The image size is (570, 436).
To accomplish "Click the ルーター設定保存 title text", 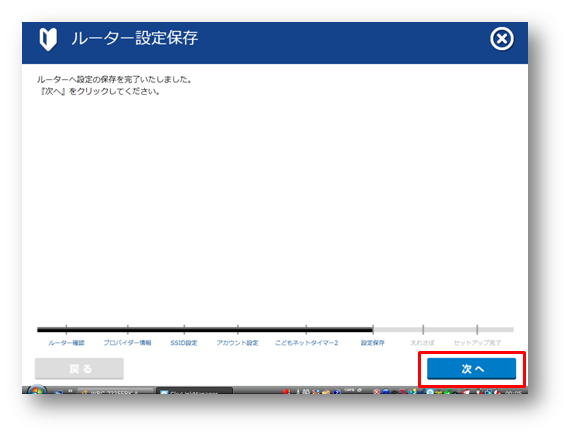I will [135, 38].
